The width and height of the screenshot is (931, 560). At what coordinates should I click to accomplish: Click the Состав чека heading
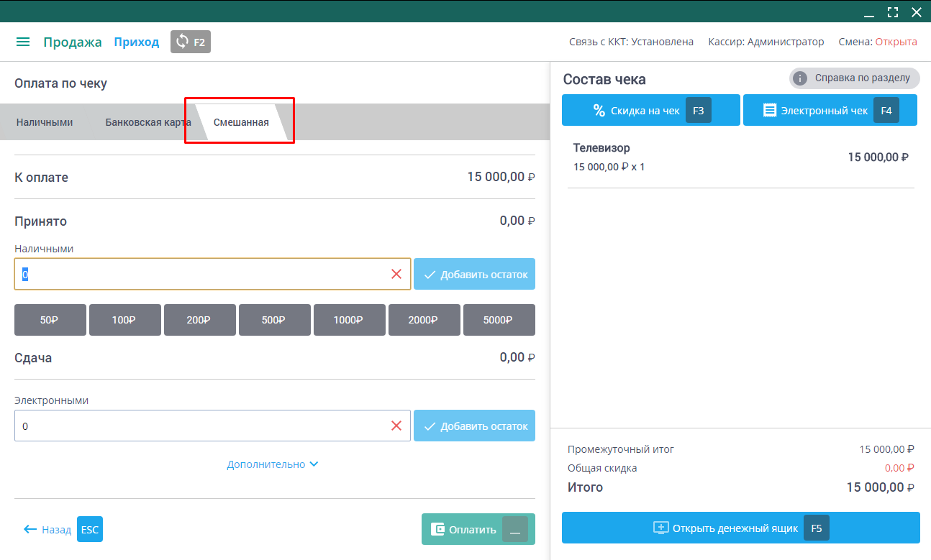click(604, 80)
